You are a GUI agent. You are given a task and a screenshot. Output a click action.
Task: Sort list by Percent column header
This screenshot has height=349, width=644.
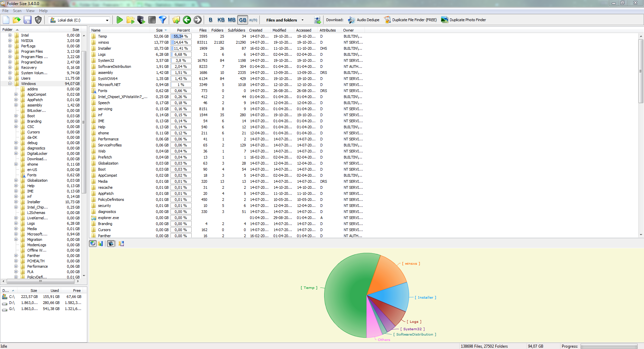click(183, 30)
